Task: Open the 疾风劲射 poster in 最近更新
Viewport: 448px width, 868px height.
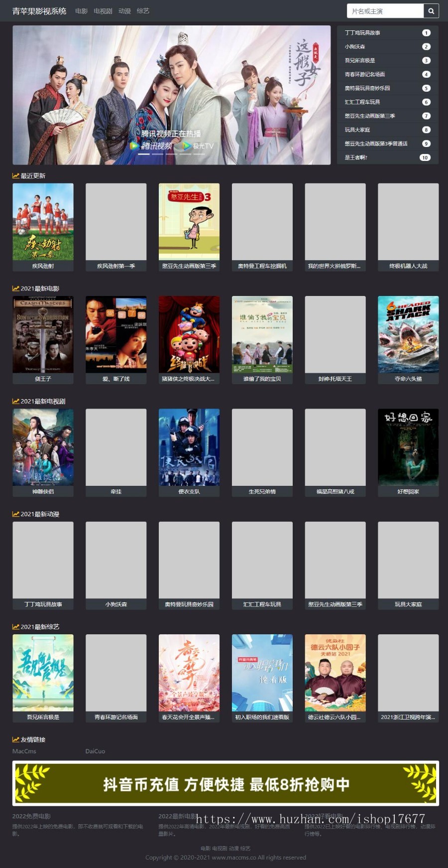Action: (43, 222)
